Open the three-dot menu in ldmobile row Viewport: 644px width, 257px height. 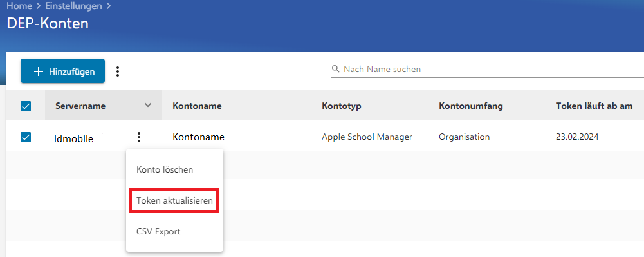click(139, 137)
